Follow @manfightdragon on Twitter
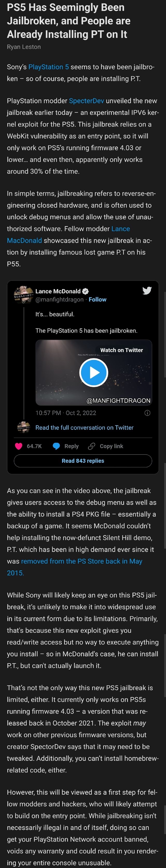166x868 pixels. coord(98,299)
